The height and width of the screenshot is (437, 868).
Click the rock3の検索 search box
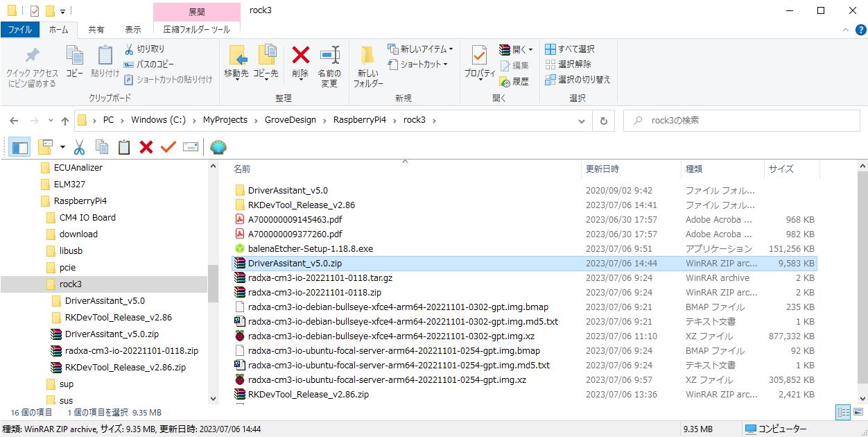coord(742,120)
